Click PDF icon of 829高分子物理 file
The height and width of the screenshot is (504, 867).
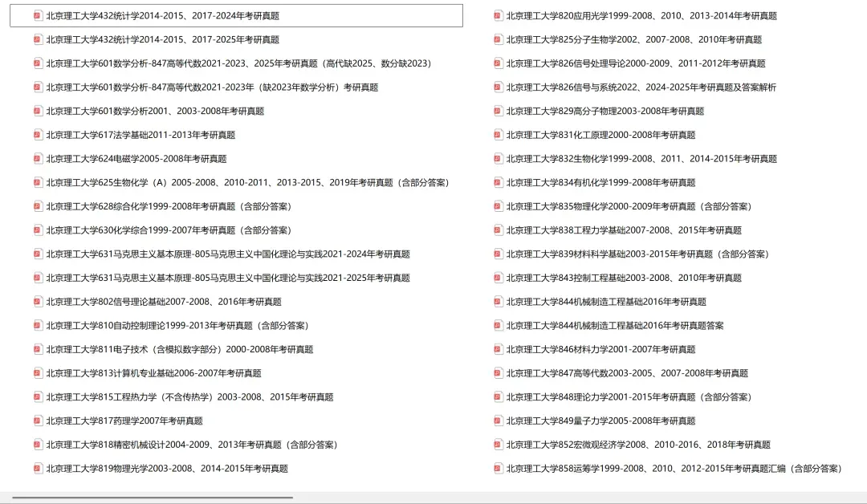pos(498,111)
